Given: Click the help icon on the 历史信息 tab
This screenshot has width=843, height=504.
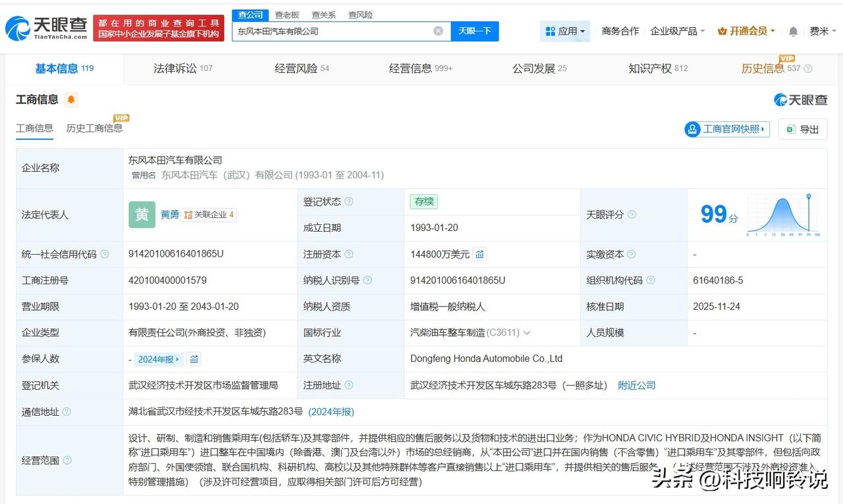Looking at the screenshot, I should [808, 68].
